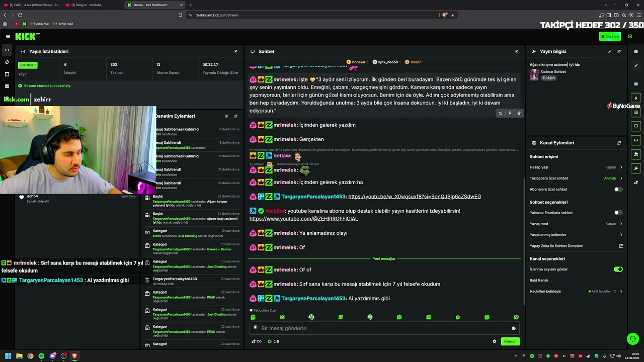
Task: Bookmark this page in the address bar
Action: [180, 15]
